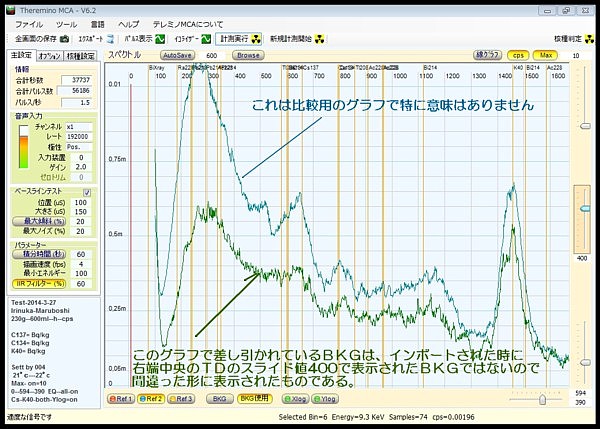This screenshot has width=600, height=429.
Task: Switch to the 主設定 tab
Action: (21, 55)
